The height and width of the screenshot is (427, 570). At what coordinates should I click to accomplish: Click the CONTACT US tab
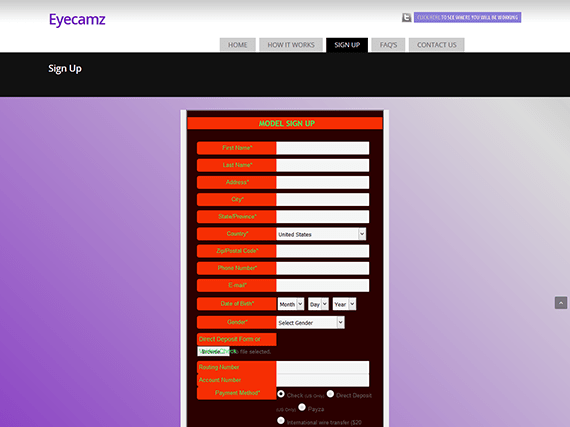click(x=436, y=45)
